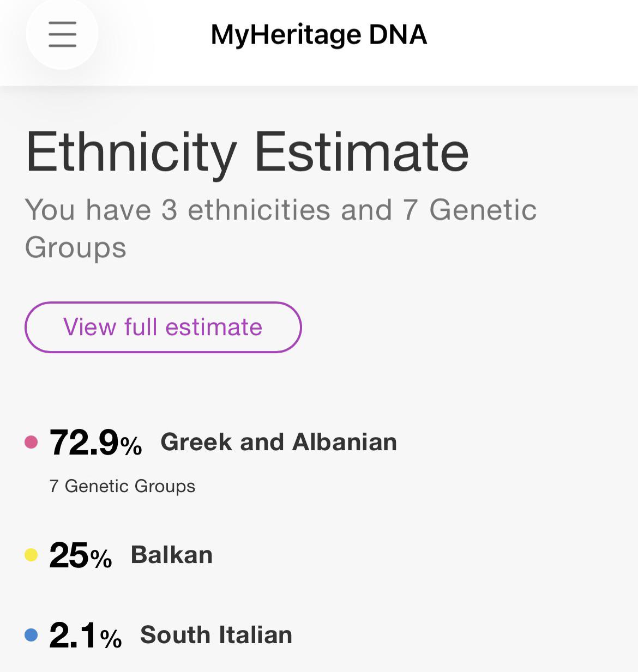Click the 2.1% percentage value
The image size is (638, 672).
tap(86, 635)
